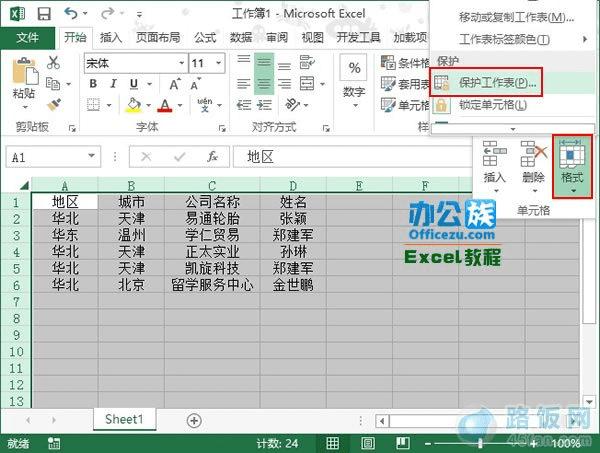Switch to the 页面布局 tab
Screen dimensions: 600x453
(158, 37)
